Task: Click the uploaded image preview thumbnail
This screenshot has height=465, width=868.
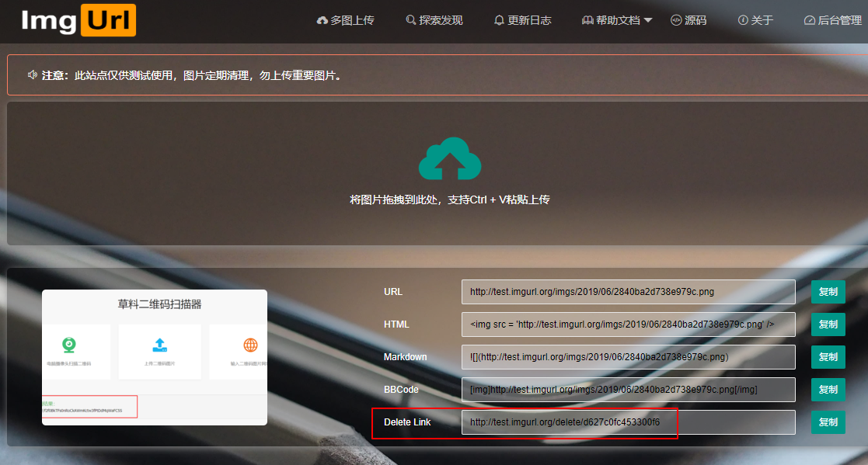Action: [x=154, y=357]
